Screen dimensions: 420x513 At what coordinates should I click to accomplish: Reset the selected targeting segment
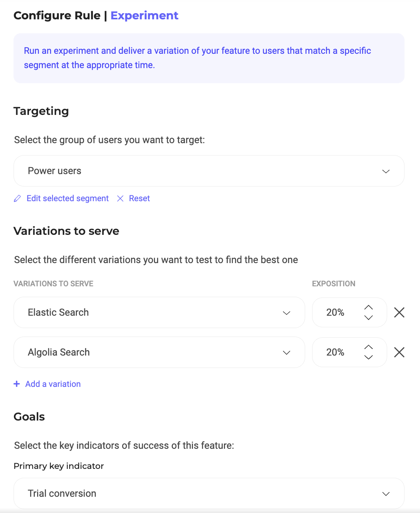point(139,198)
